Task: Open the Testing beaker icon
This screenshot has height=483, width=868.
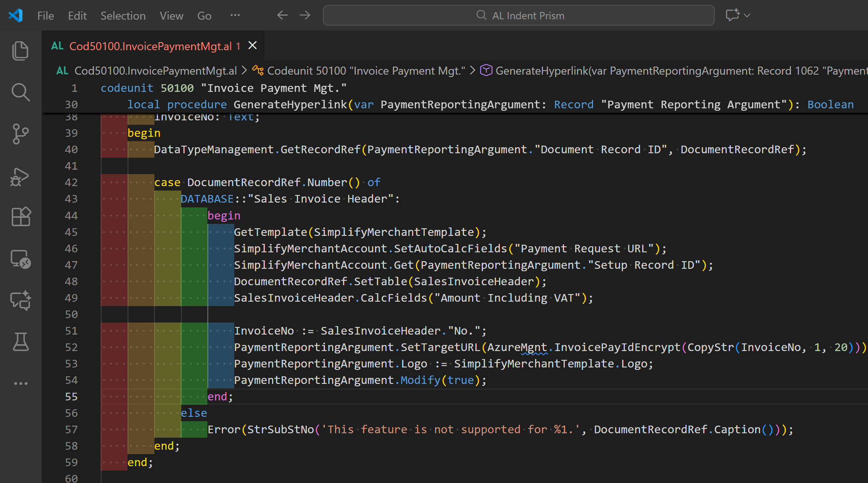Action: 20,342
